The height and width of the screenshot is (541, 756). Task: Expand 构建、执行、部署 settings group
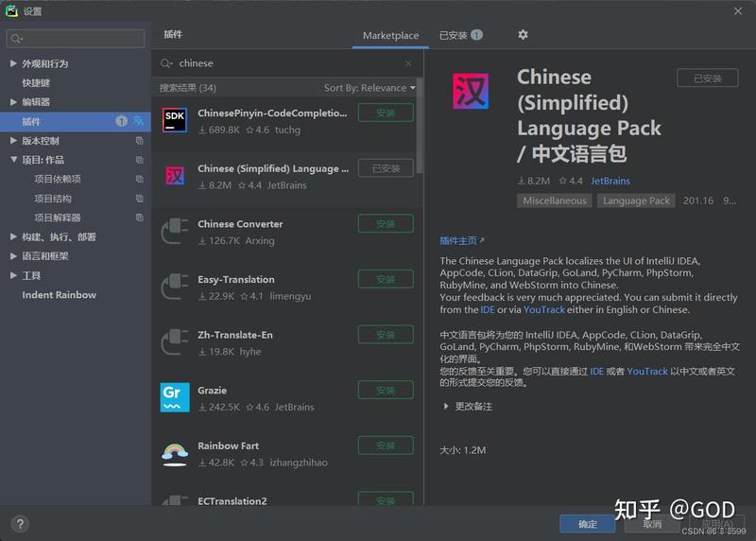click(x=13, y=236)
